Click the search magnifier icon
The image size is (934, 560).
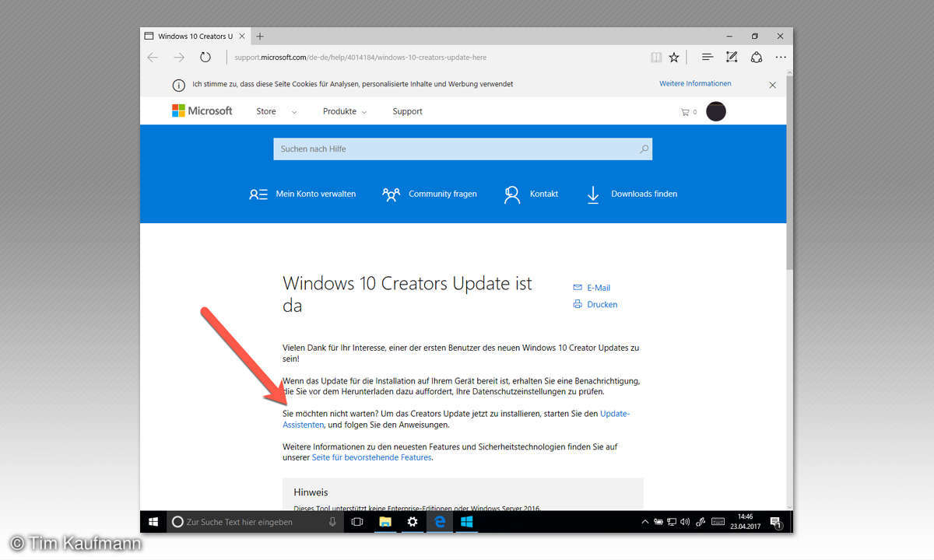tap(644, 149)
